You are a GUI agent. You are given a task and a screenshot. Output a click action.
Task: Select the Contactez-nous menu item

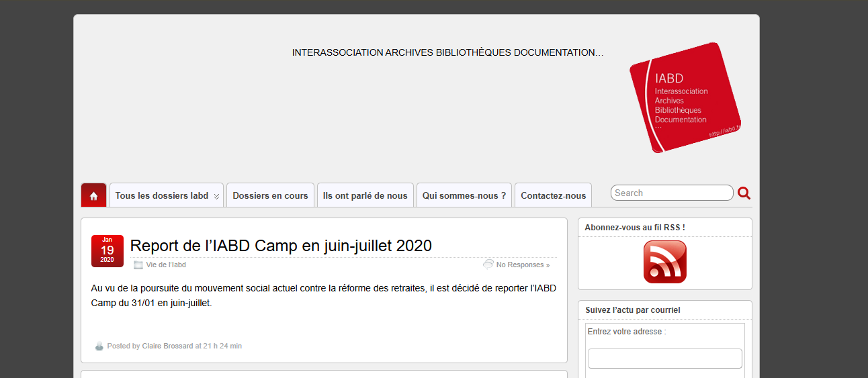coord(553,195)
